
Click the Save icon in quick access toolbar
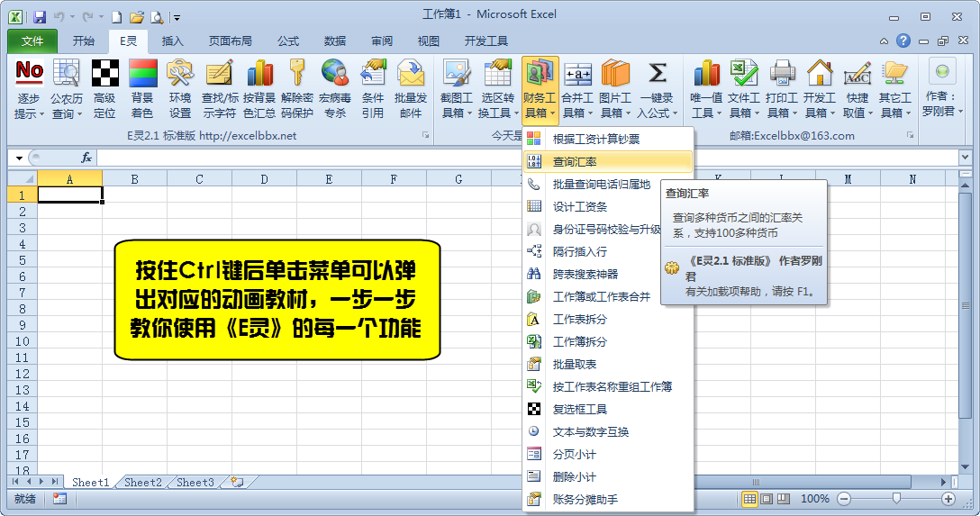click(x=40, y=17)
